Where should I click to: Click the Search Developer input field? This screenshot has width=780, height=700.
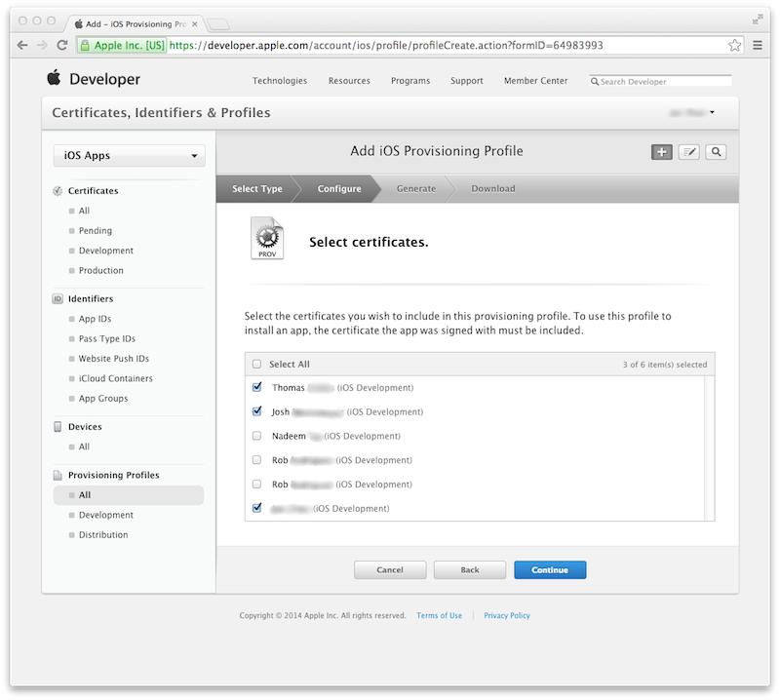(x=660, y=81)
